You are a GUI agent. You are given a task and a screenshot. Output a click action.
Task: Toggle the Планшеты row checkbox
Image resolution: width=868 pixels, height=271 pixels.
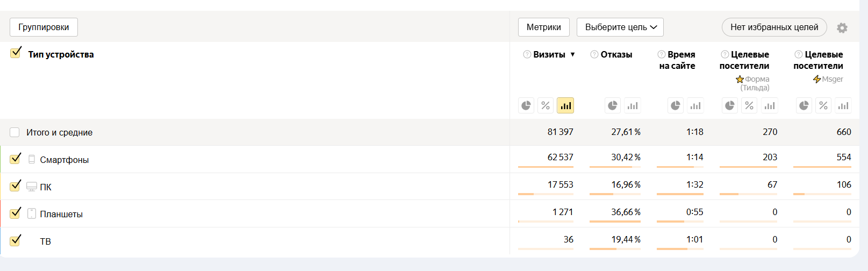(x=15, y=213)
